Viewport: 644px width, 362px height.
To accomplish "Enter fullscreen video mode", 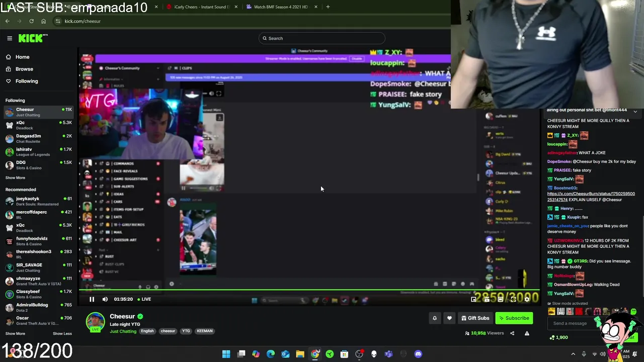I will coord(513,299).
